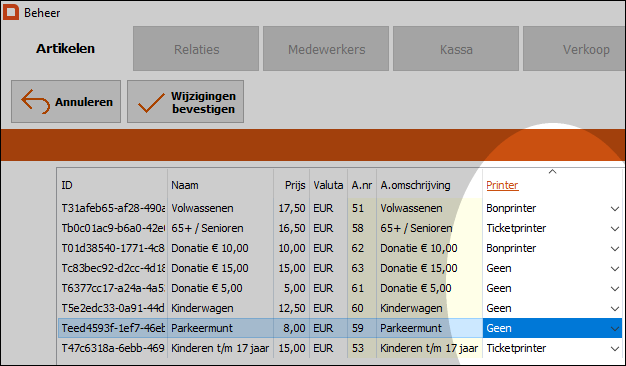Switch to the Relaties tab
Viewport: 626px width, 366px height.
[x=196, y=49]
